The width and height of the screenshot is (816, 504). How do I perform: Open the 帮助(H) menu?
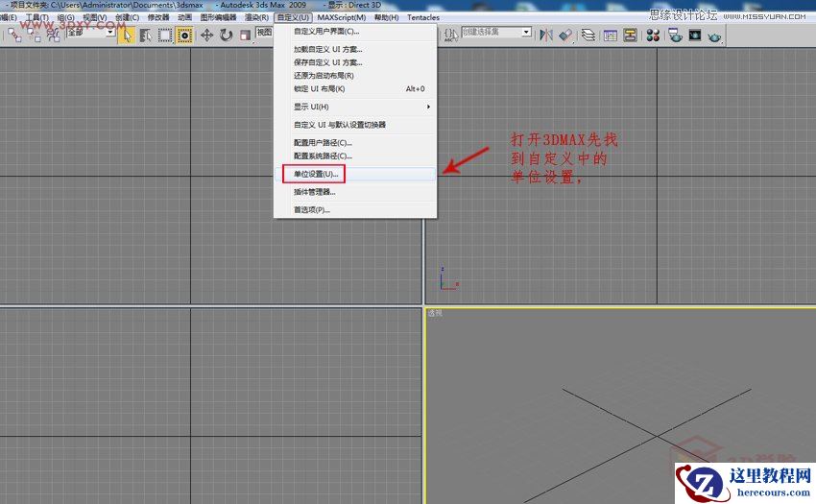coord(386,17)
